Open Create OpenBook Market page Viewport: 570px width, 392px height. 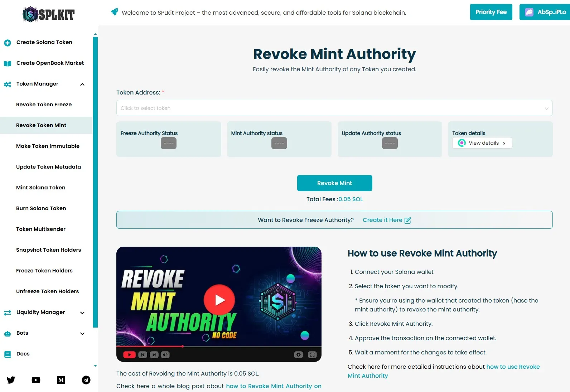(50, 63)
